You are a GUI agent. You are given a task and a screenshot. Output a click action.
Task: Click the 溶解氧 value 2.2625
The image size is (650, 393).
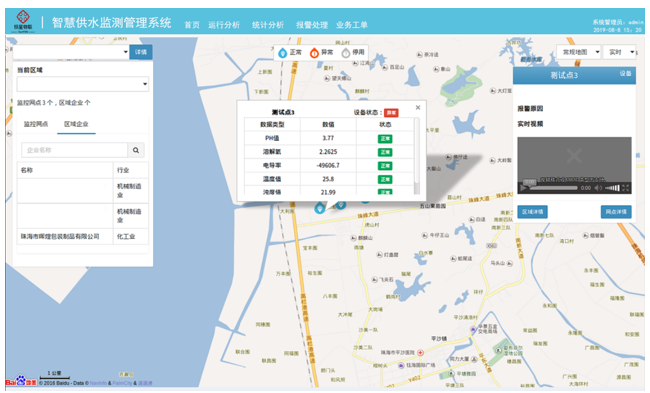(328, 152)
